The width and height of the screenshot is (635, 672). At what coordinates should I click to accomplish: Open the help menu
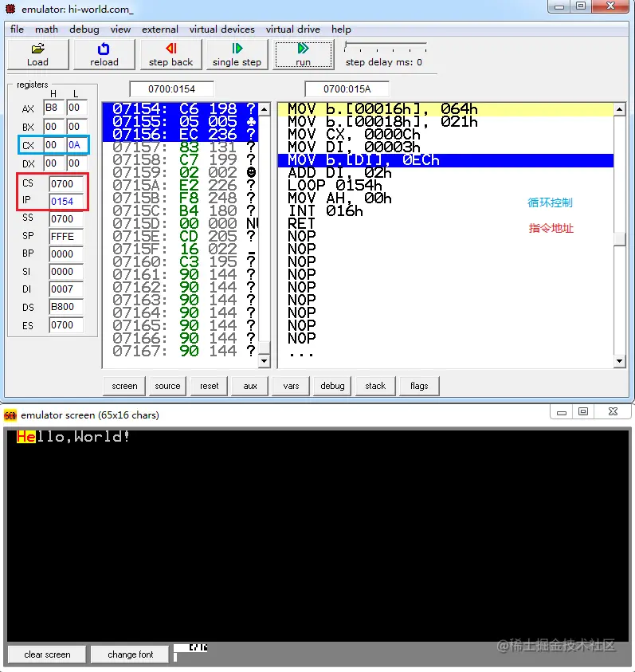click(341, 29)
